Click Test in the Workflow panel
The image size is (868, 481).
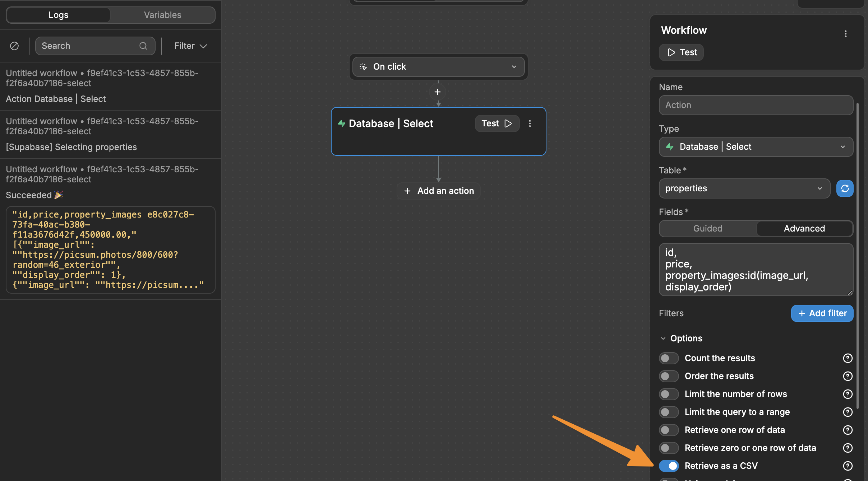[681, 52]
